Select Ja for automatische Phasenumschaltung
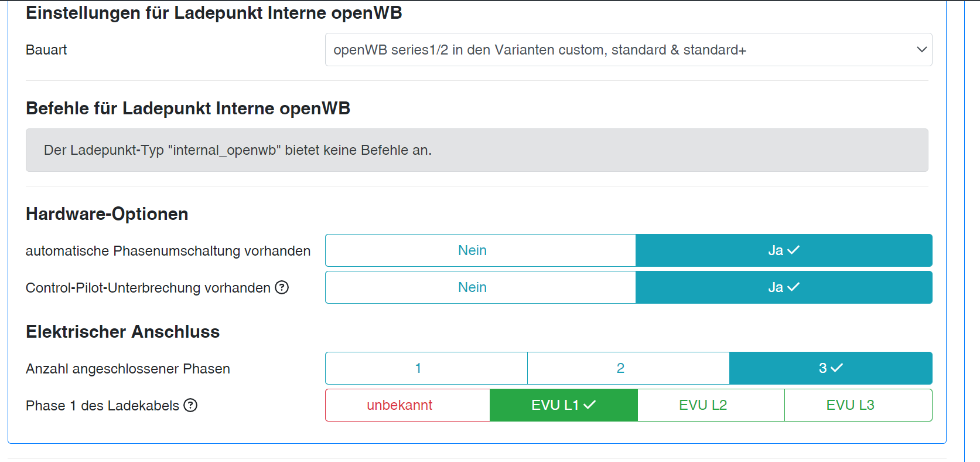980x462 pixels. 784,250
